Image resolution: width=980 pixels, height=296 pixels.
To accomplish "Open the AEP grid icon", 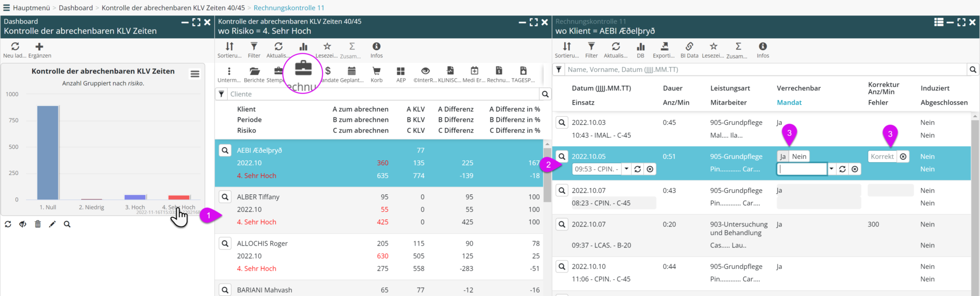I will point(401,72).
